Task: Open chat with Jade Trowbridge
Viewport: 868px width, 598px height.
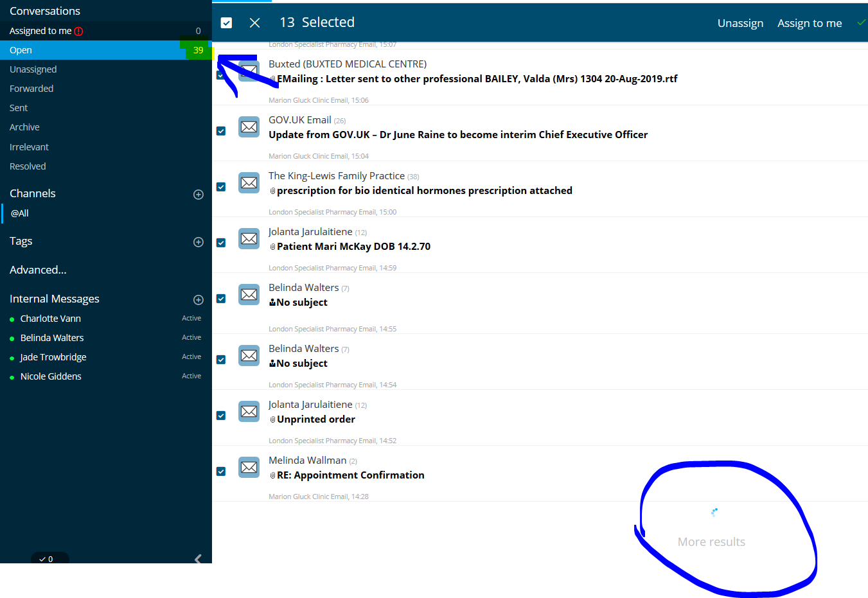Action: click(x=53, y=357)
